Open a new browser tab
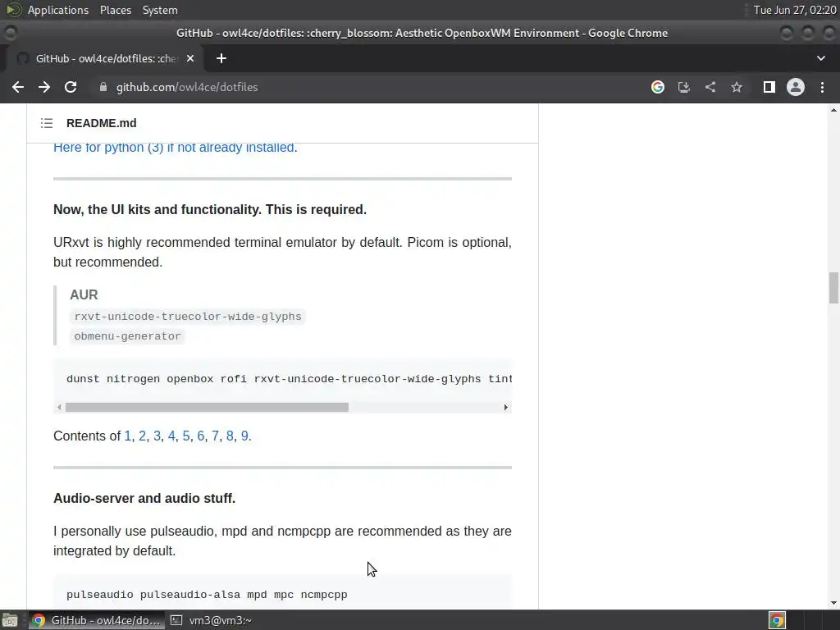Screen dimensions: 840x630 tap(221, 58)
